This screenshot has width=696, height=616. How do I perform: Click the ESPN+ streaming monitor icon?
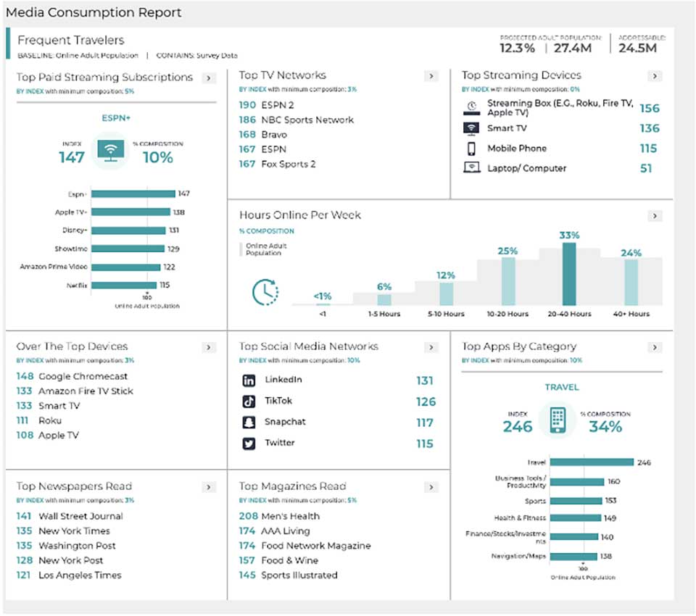[110, 151]
